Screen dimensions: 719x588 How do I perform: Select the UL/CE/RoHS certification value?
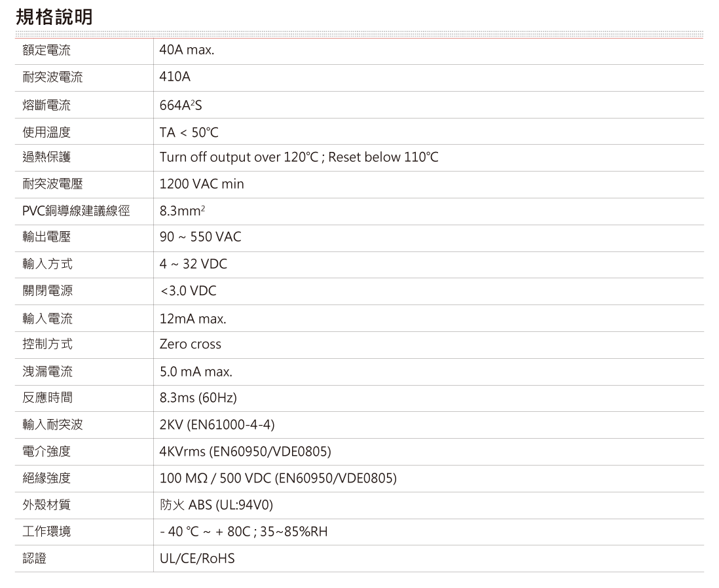(197, 559)
